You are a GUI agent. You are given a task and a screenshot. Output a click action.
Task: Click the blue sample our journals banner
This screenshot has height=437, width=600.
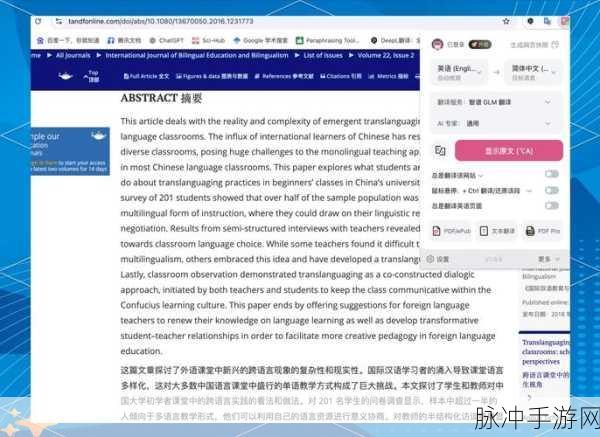click(70, 152)
